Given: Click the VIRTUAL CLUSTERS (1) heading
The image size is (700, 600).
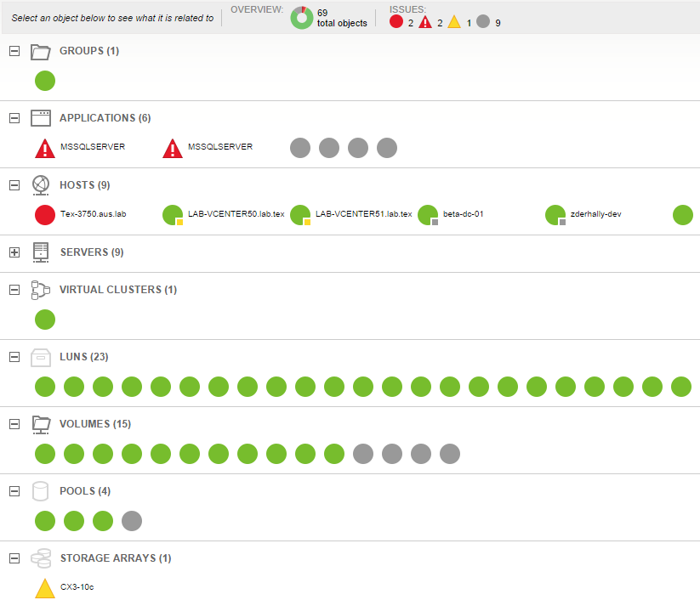Looking at the screenshot, I should tap(118, 290).
